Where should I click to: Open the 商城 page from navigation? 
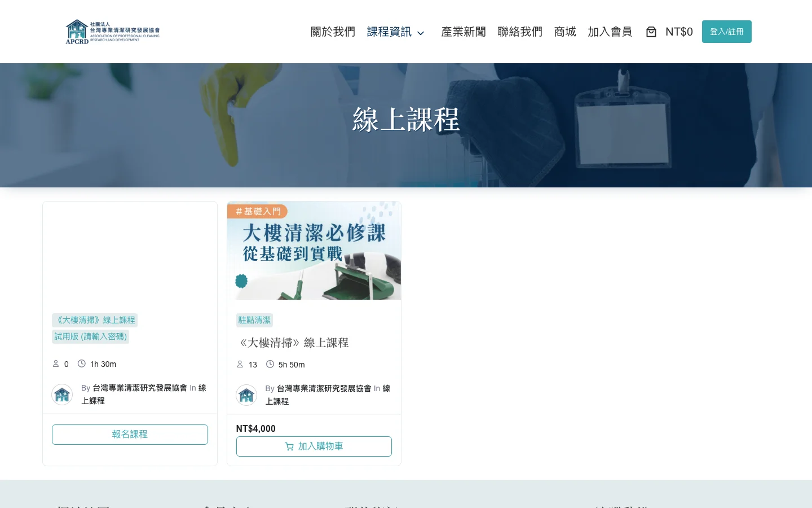click(565, 32)
